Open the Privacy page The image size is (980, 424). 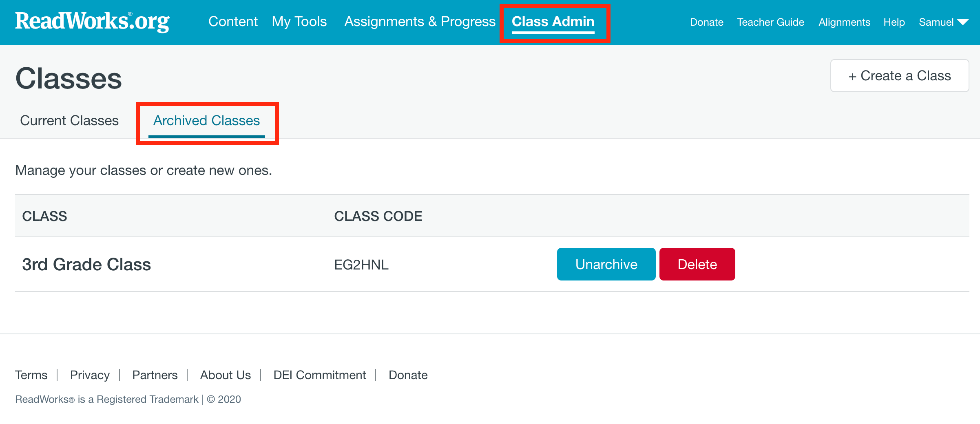click(89, 375)
